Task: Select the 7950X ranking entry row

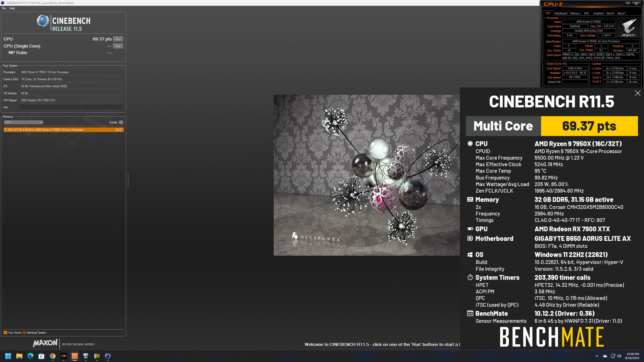Action: click(64, 130)
